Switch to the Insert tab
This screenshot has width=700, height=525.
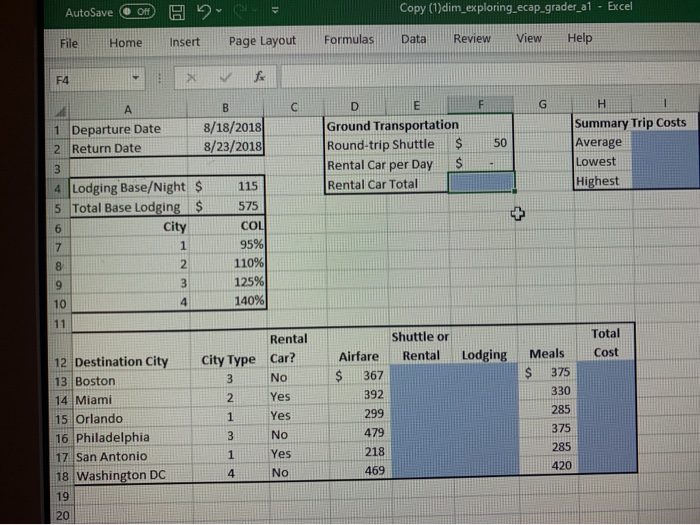pos(184,42)
